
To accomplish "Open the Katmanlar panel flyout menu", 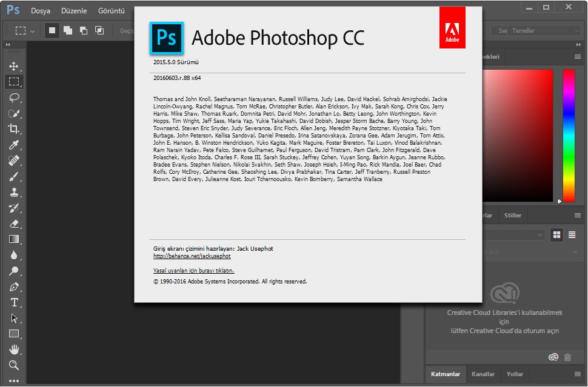I will click(578, 374).
